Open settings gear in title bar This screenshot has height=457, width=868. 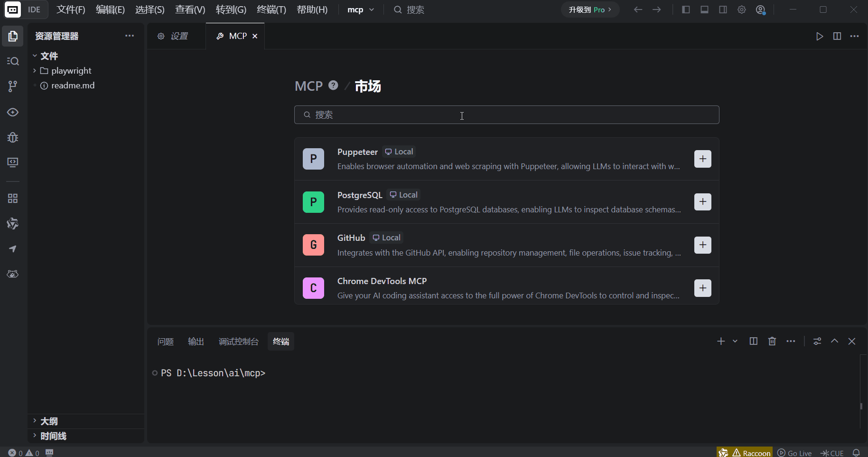click(742, 10)
